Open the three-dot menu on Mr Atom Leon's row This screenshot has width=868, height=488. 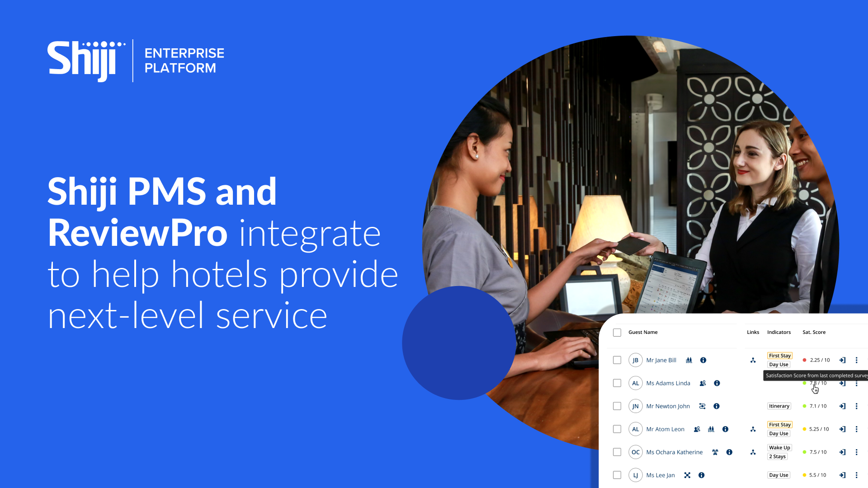pyautogui.click(x=856, y=429)
